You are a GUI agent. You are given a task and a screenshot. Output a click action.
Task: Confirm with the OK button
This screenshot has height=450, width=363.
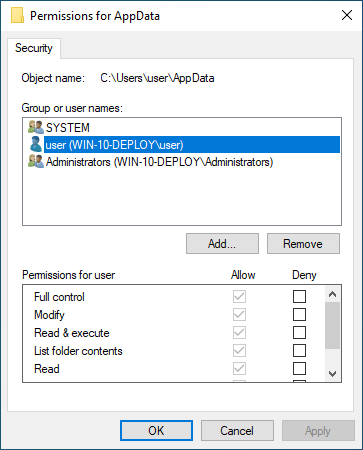156,431
